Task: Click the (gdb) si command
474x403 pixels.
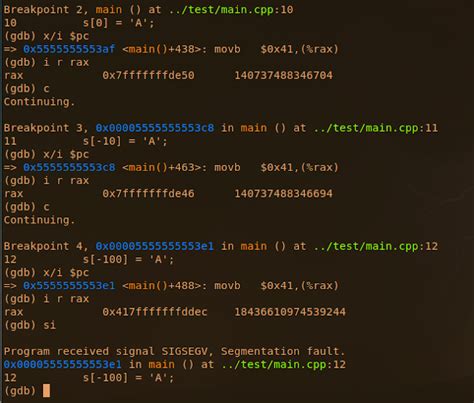Action: [x=30, y=325]
